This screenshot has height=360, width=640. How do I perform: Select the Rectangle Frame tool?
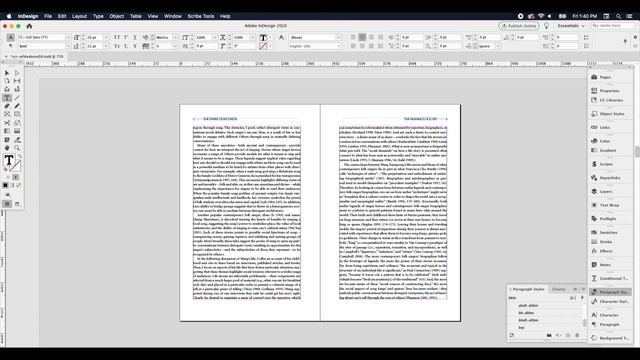pos(7,114)
